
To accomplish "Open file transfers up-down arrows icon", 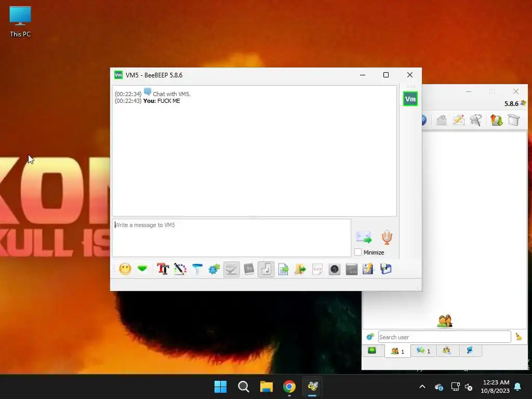I will tap(496, 120).
